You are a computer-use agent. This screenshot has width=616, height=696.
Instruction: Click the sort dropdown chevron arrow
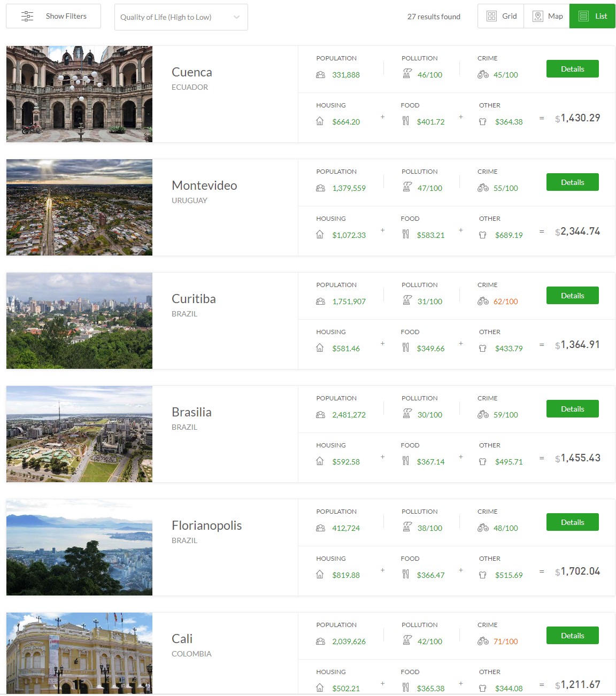(x=236, y=17)
